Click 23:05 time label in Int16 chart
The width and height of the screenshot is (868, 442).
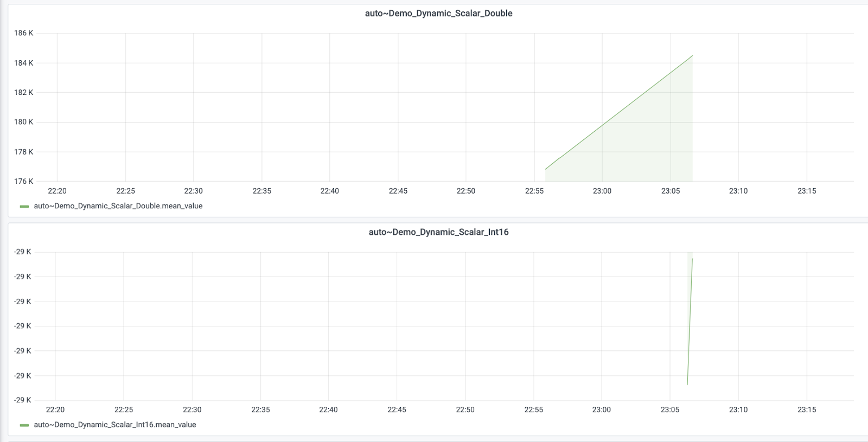point(670,409)
